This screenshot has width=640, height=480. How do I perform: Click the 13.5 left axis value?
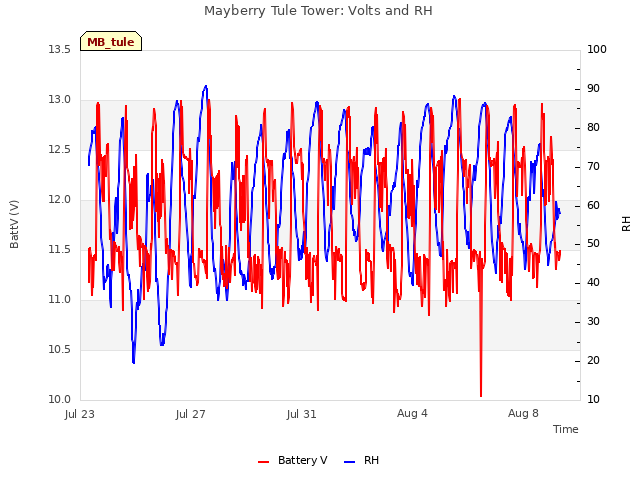(x=59, y=49)
